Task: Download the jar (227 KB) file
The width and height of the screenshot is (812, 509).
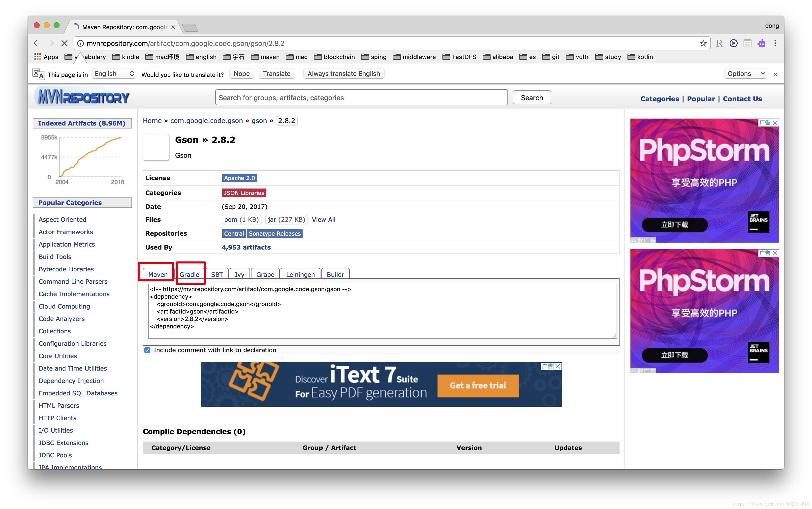Action: (x=286, y=220)
